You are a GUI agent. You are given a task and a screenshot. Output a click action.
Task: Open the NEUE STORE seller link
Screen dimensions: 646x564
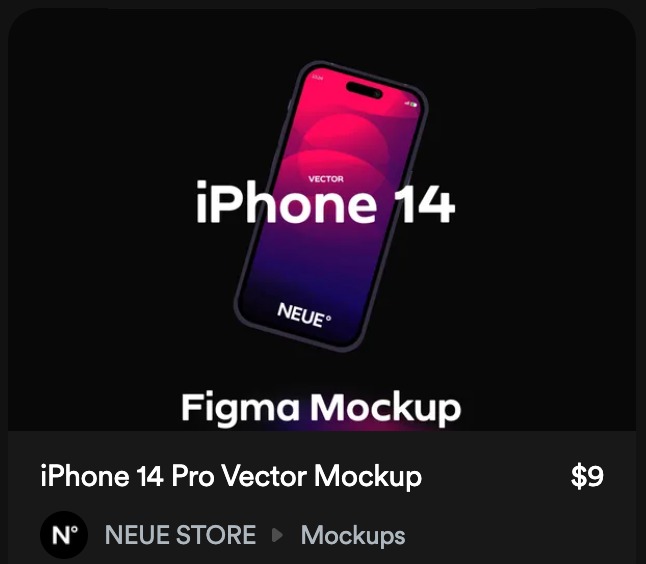point(180,535)
